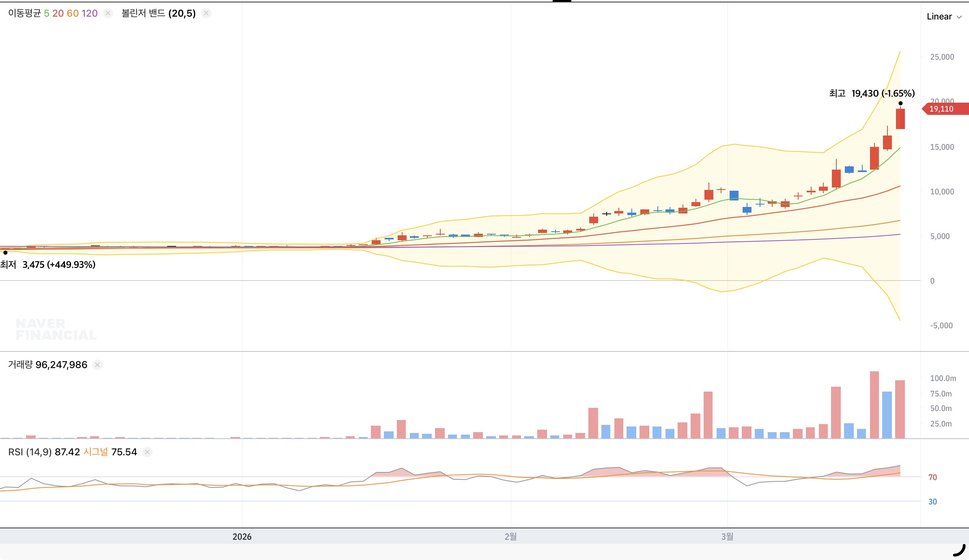Open the Linear scale dropdown
969x560 pixels.
[x=944, y=17]
